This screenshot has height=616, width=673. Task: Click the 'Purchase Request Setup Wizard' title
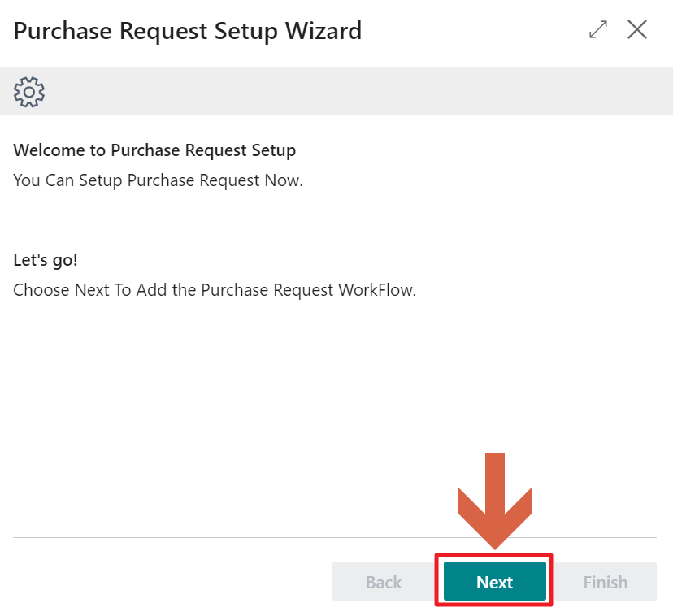tap(188, 31)
